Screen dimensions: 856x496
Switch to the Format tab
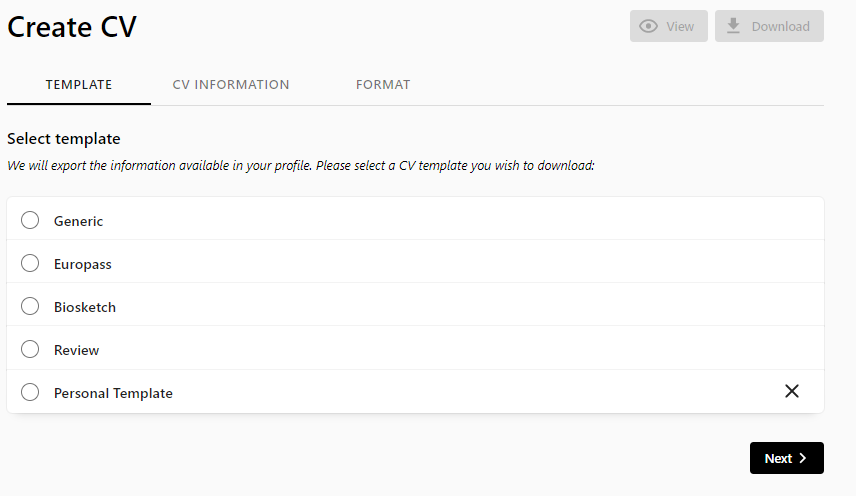(383, 85)
